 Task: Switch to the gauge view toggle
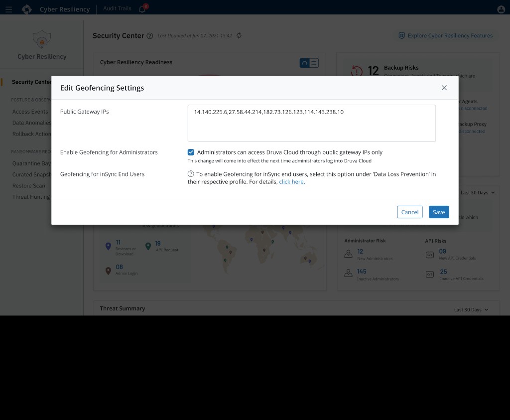tap(304, 63)
